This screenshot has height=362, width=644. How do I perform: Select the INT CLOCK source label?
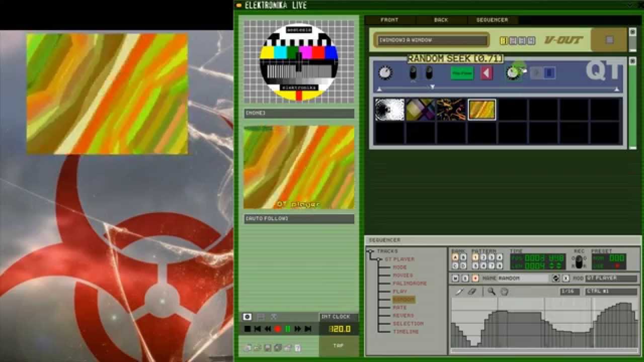[339, 317]
